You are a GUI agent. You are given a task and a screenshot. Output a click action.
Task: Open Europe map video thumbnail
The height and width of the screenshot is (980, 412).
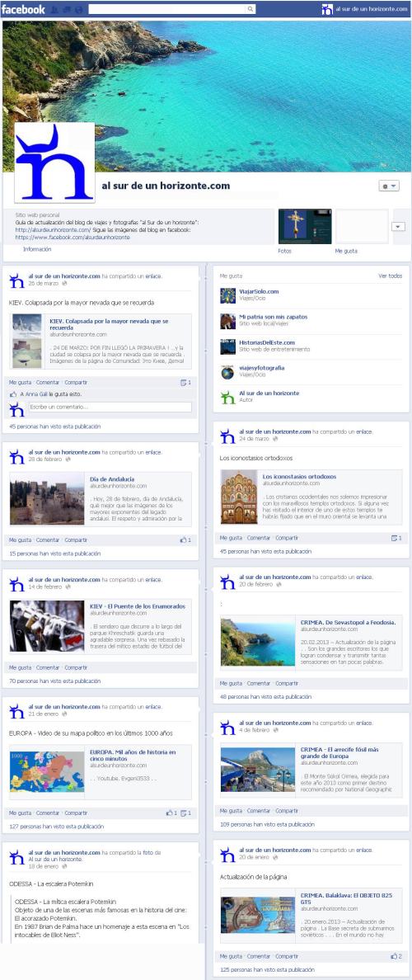[47, 771]
